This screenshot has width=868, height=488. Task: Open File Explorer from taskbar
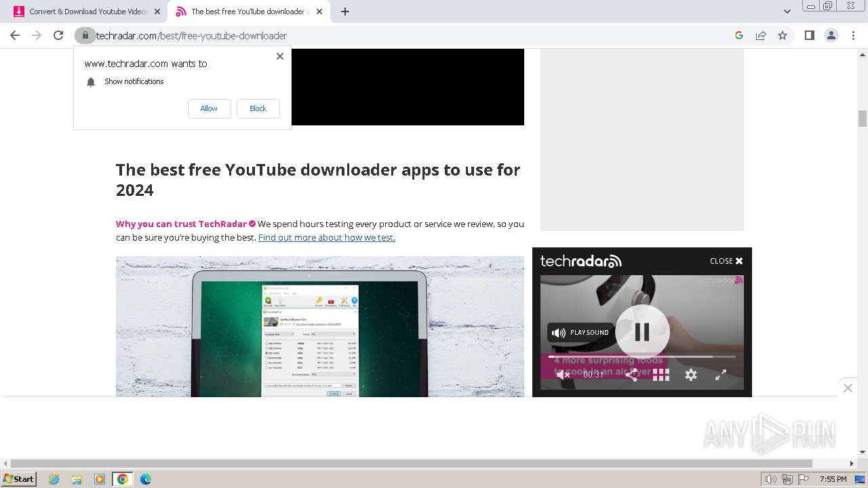pyautogui.click(x=77, y=479)
